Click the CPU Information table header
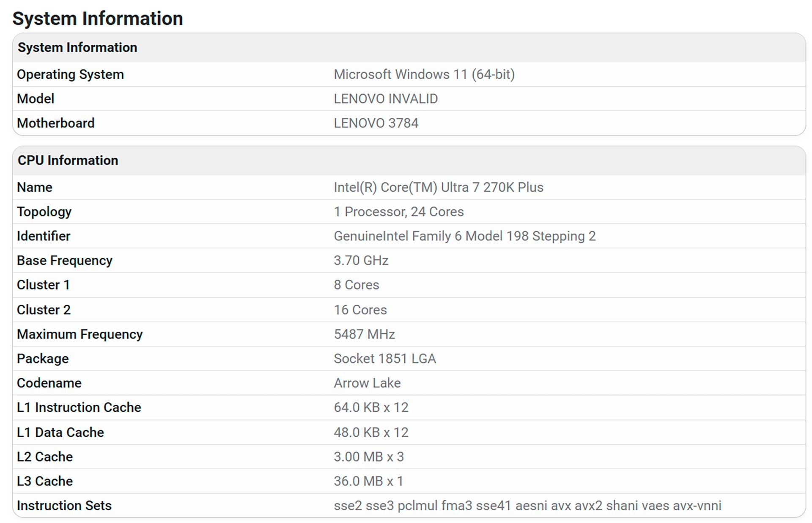 [x=68, y=160]
